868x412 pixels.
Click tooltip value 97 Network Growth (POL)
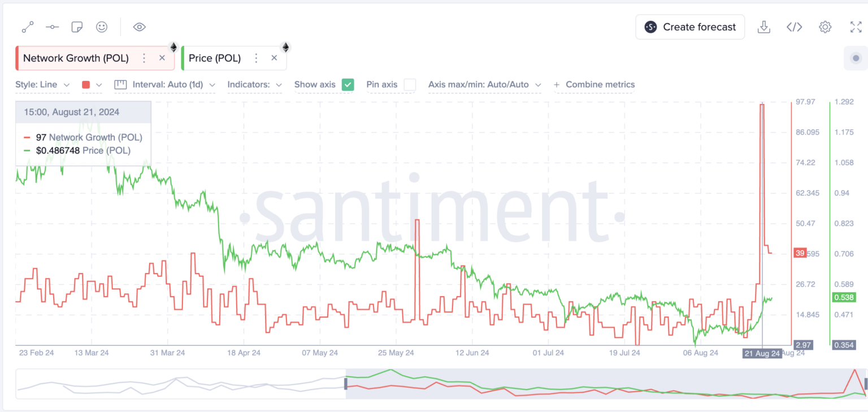click(89, 137)
